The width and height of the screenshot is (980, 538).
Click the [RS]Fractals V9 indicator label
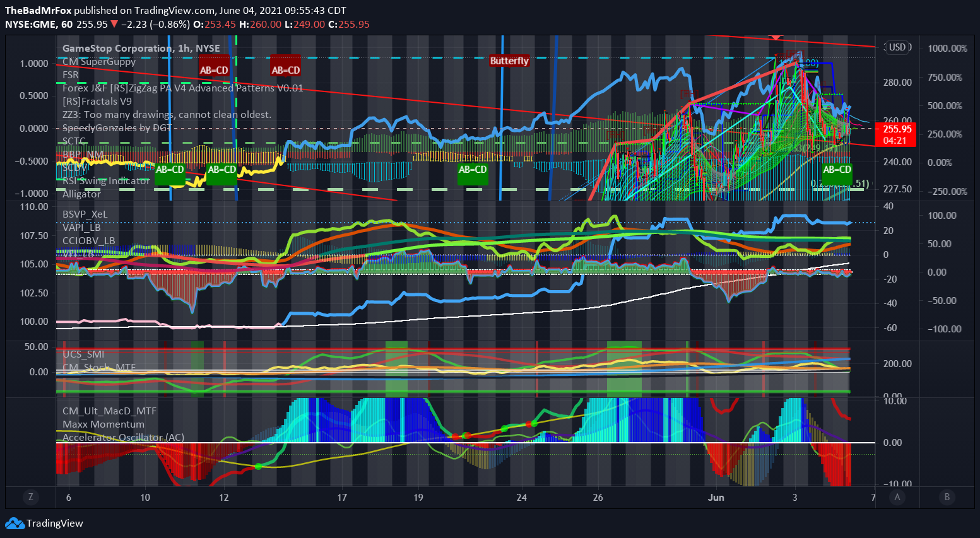click(97, 102)
